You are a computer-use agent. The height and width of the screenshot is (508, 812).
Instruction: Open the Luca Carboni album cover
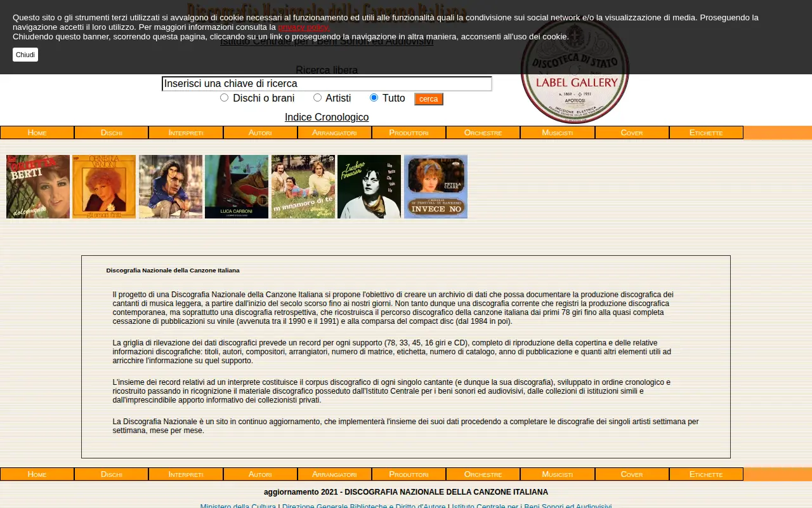[237, 187]
